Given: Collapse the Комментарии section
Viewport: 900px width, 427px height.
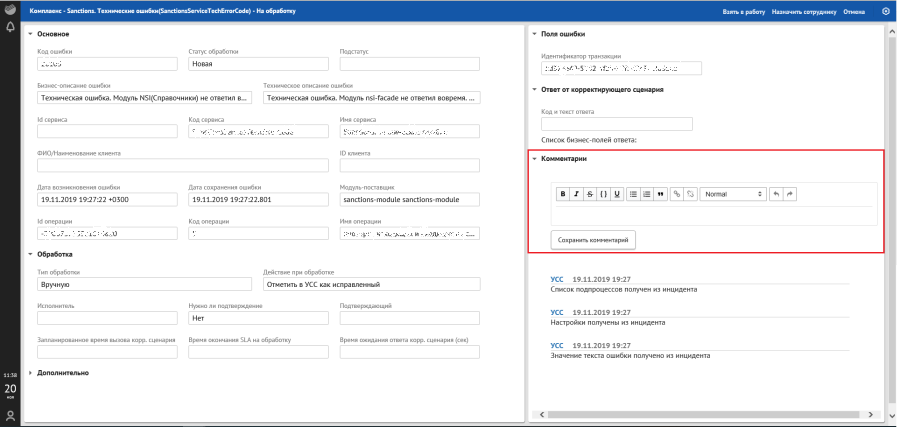Looking at the screenshot, I should (x=534, y=158).
